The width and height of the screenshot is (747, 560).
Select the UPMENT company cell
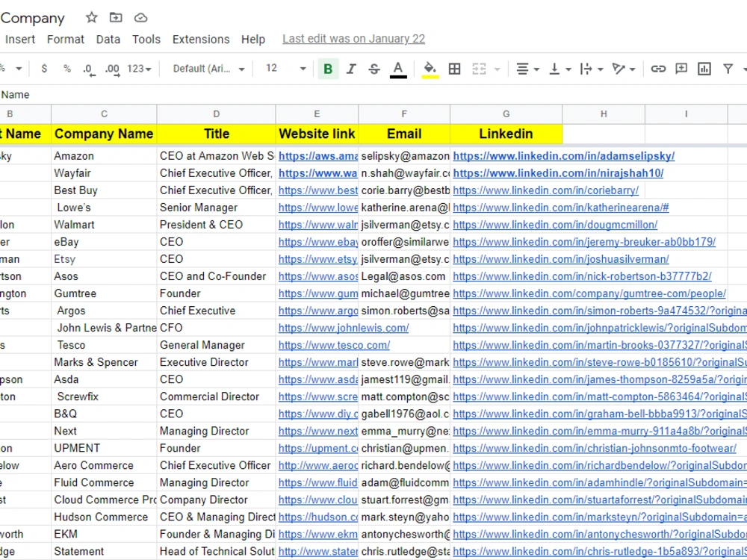tap(104, 448)
